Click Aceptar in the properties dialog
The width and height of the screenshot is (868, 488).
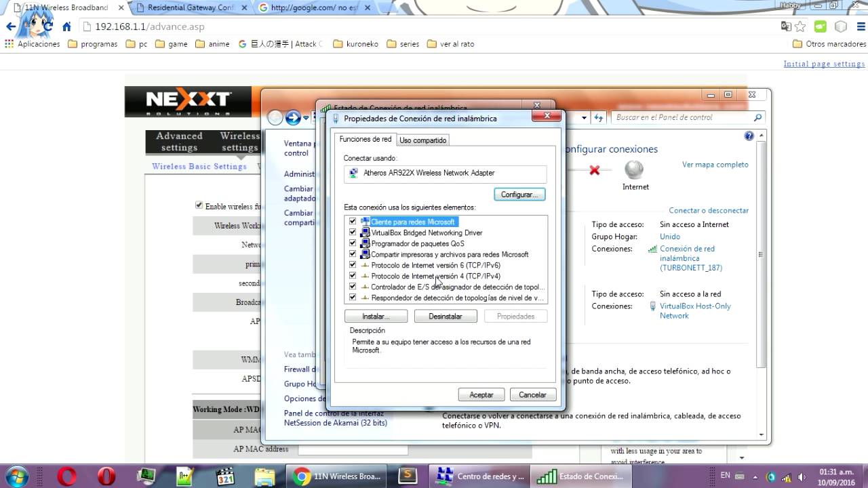pyautogui.click(x=481, y=394)
